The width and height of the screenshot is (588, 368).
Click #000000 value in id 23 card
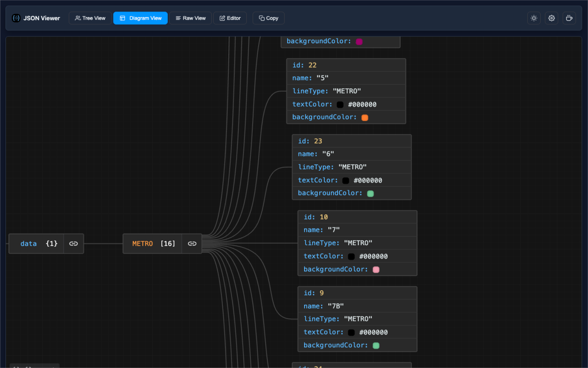[x=368, y=180]
